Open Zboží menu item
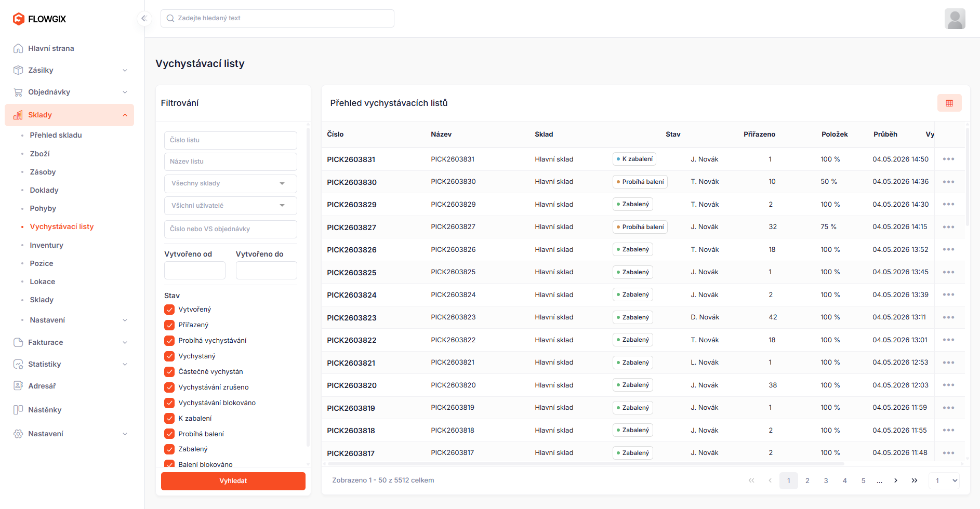980x509 pixels. click(39, 154)
